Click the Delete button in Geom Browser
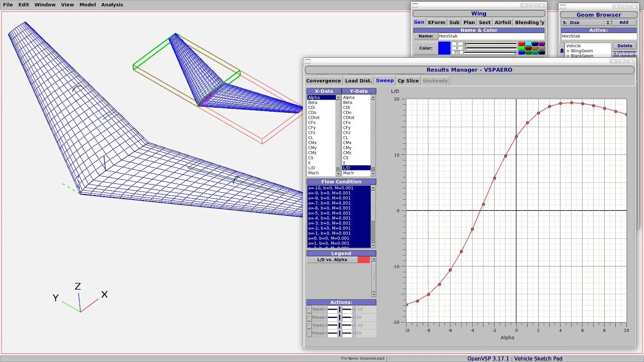Viewport: 644px width, 362px height. pyautogui.click(x=624, y=46)
